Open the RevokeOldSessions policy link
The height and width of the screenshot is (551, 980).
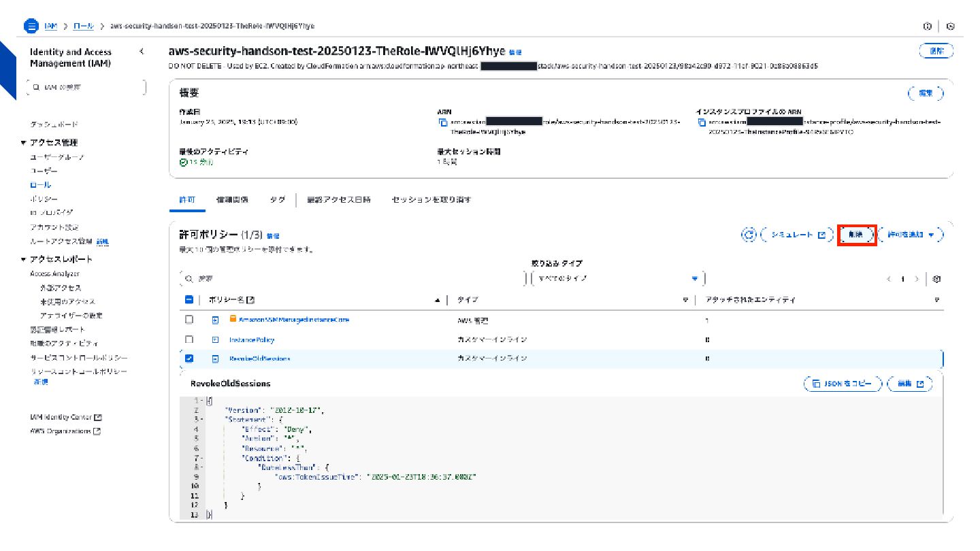(259, 358)
